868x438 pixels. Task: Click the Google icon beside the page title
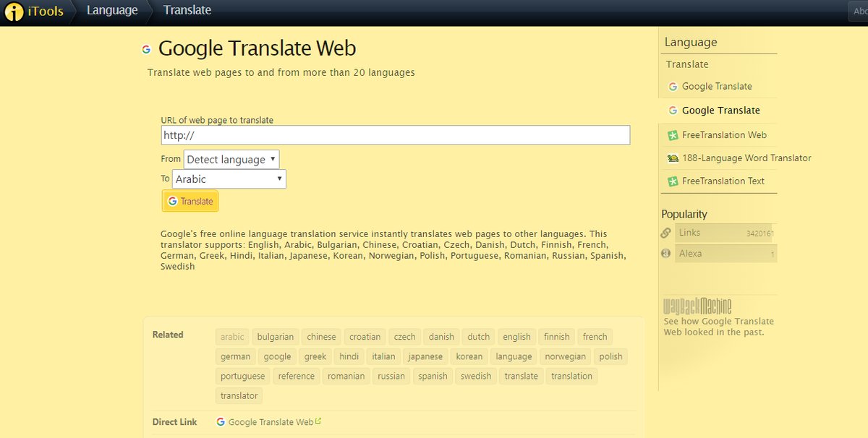146,49
